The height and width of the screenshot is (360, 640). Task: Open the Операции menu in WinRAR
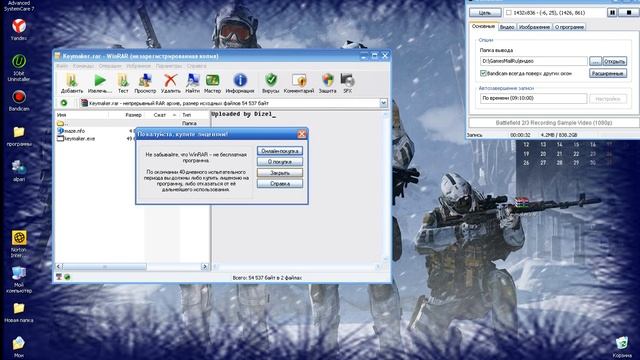pos(110,66)
